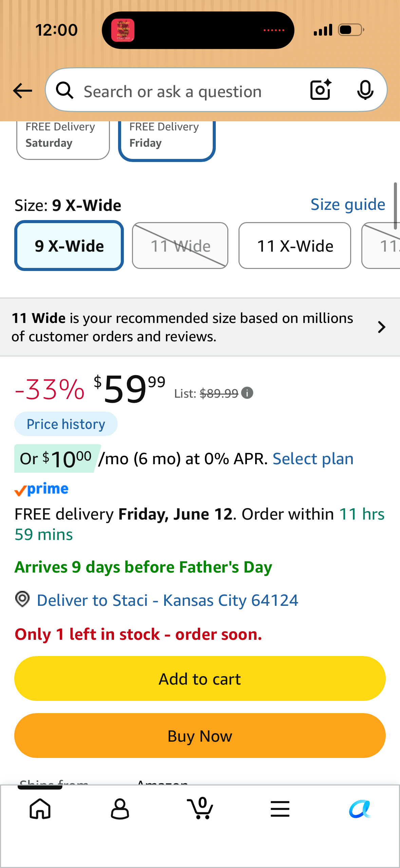
Task: Tap the microphone voice search icon
Action: click(365, 90)
